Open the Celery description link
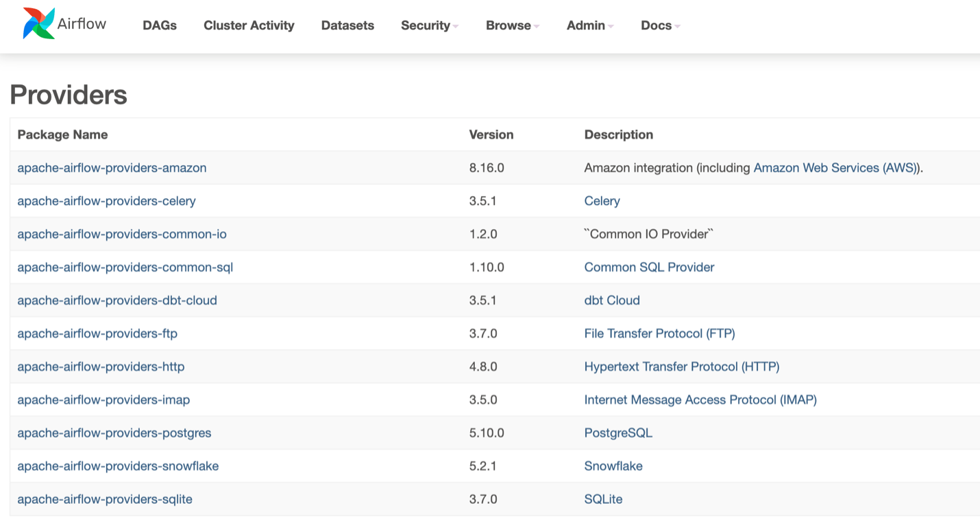Screen dimensions: 980x519 [602, 201]
